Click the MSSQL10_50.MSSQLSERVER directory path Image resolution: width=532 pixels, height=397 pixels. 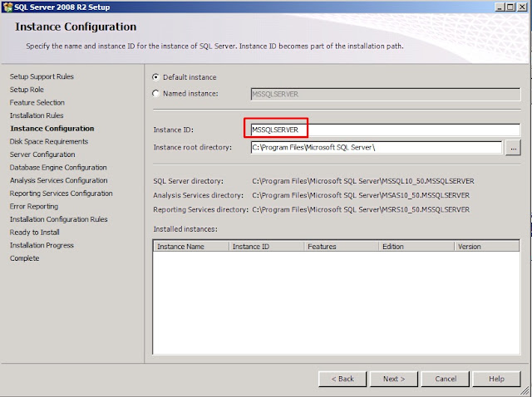coord(363,181)
